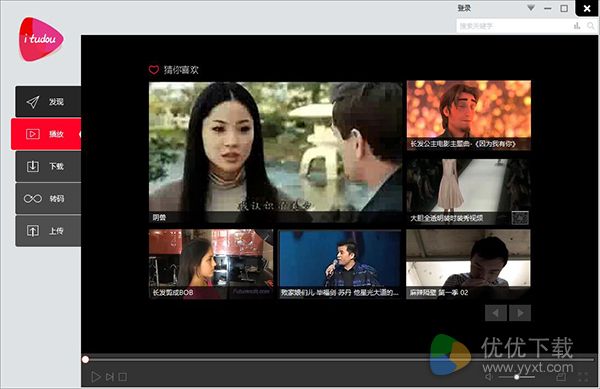The width and height of the screenshot is (600, 389).
Task: Select the 播放 playback tab
Action: tap(46, 134)
